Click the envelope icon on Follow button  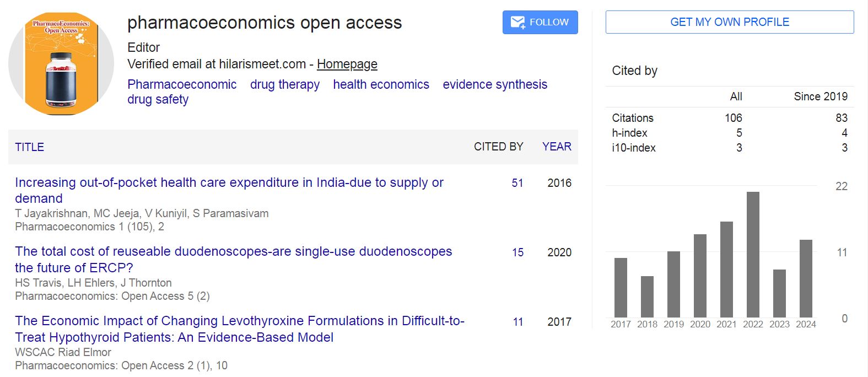click(517, 22)
